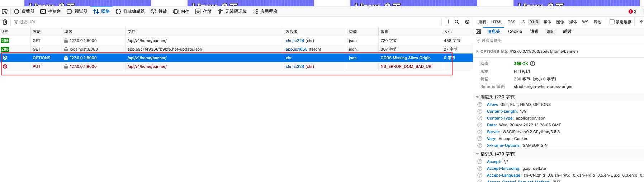Open the search magnifier in network toolbar
The image size is (644, 182).
[x=457, y=22]
